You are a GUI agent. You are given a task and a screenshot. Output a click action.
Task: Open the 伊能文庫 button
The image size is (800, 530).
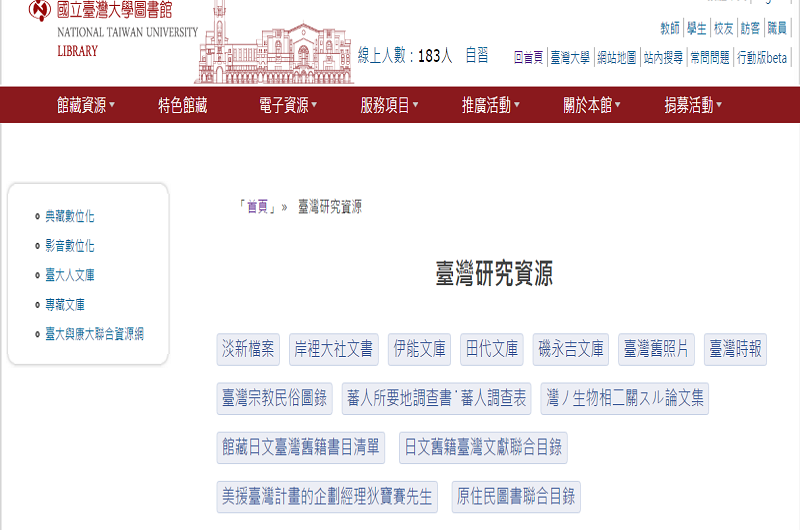(419, 349)
